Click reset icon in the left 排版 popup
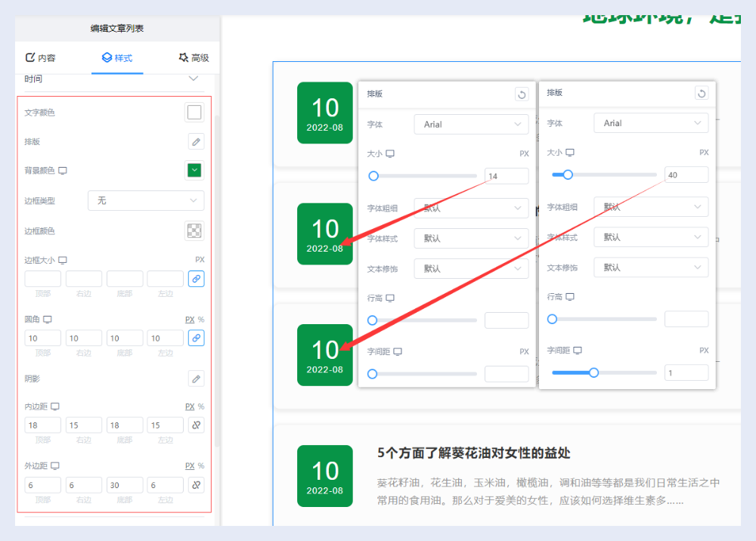 click(521, 94)
